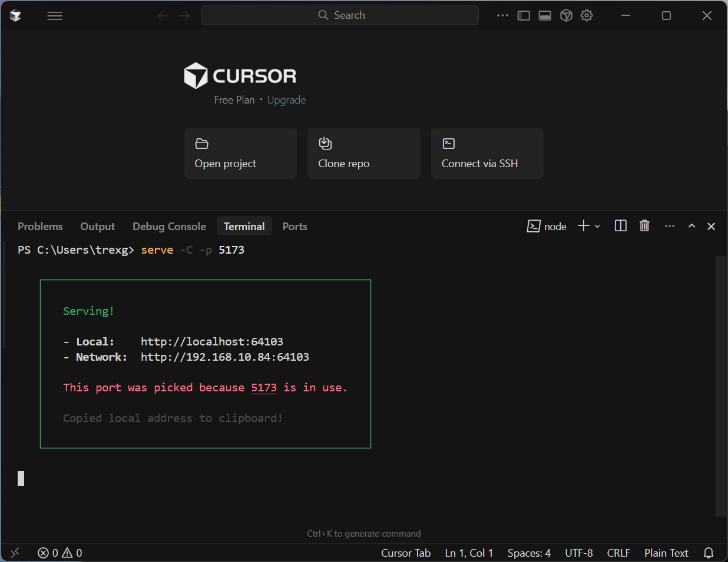This screenshot has height=562, width=728.
Task: Maximize panel with the up chevron
Action: coord(691,226)
